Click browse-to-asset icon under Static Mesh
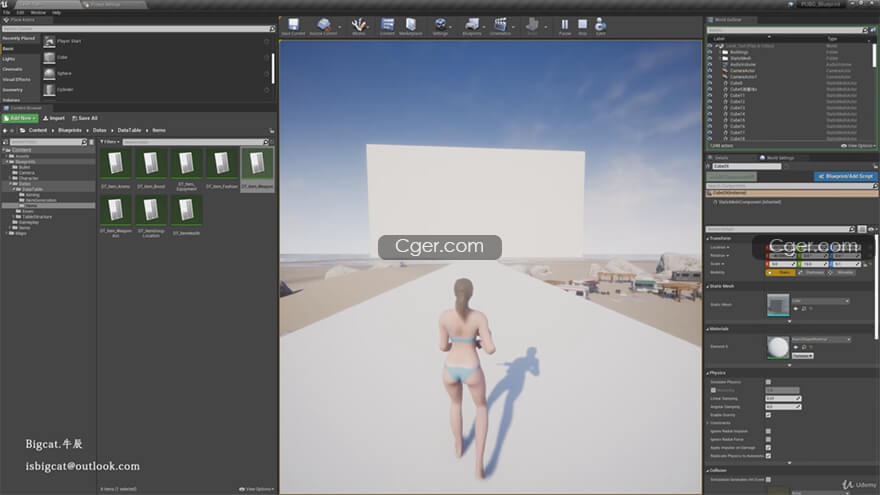The height and width of the screenshot is (495, 880). (x=804, y=309)
